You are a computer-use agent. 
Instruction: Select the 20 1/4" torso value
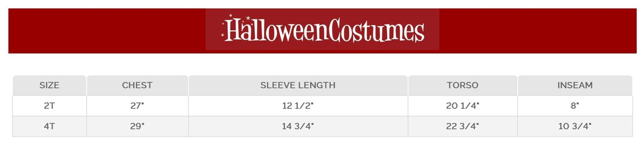[x=463, y=106]
